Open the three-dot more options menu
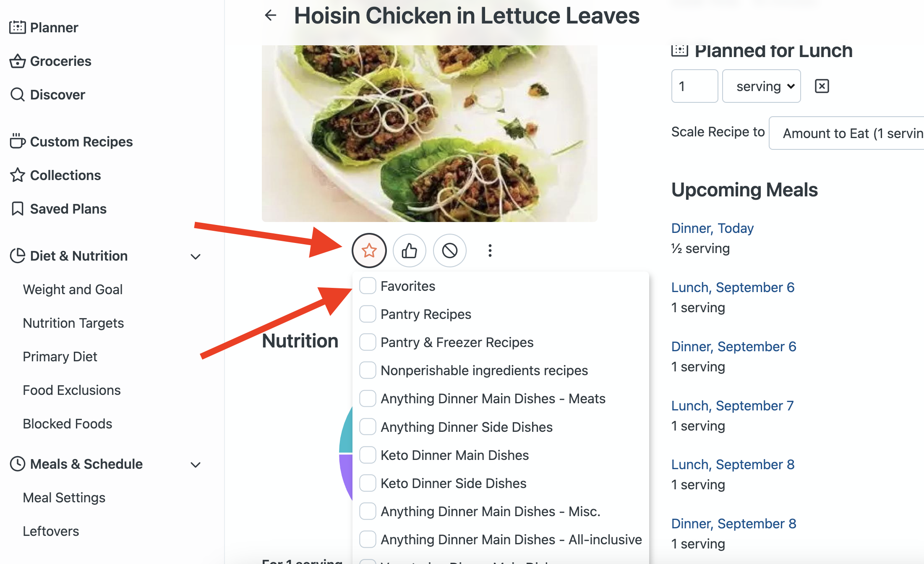The height and width of the screenshot is (564, 924). click(490, 251)
